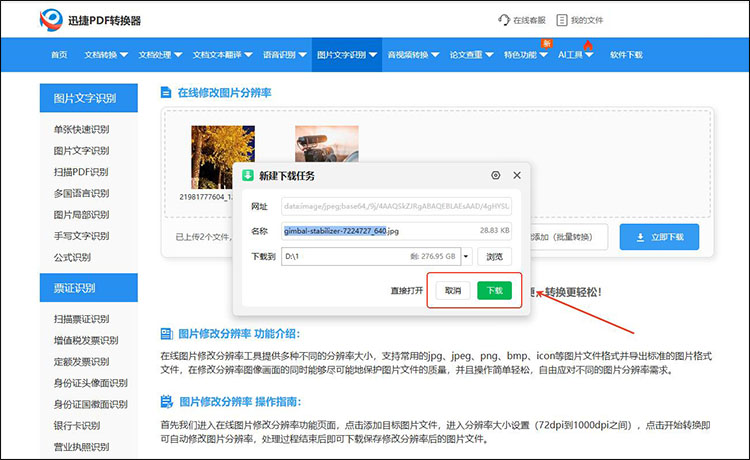
Task: Expand the 音视频转换 menu
Action: [413, 55]
